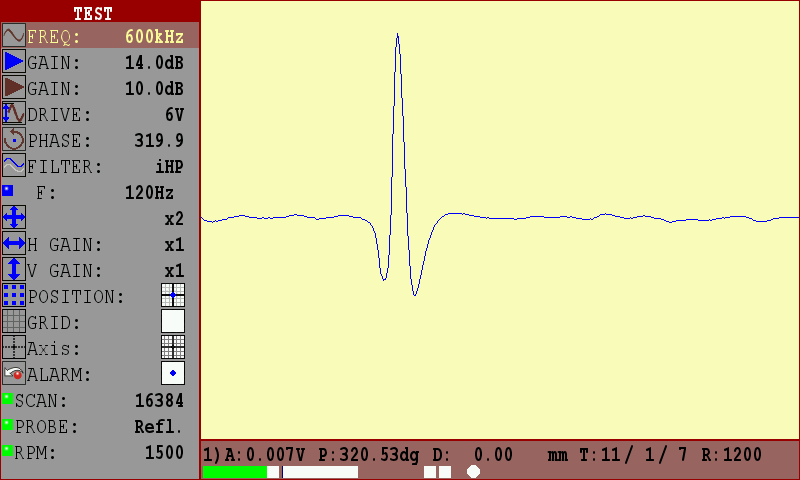The image size is (800, 480).
Task: Select the FILTER: menu row label
Action: click(65, 167)
